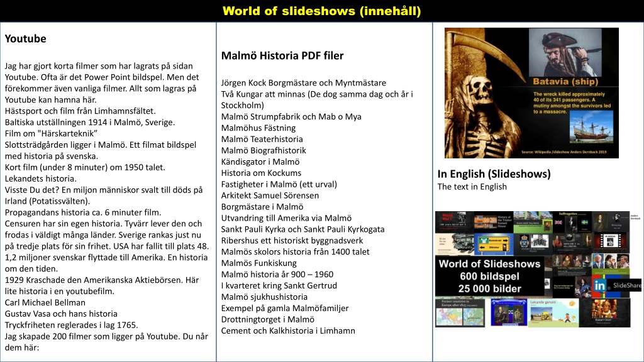Click the 'In English (Slideshows)' heading

pyautogui.click(x=494, y=173)
